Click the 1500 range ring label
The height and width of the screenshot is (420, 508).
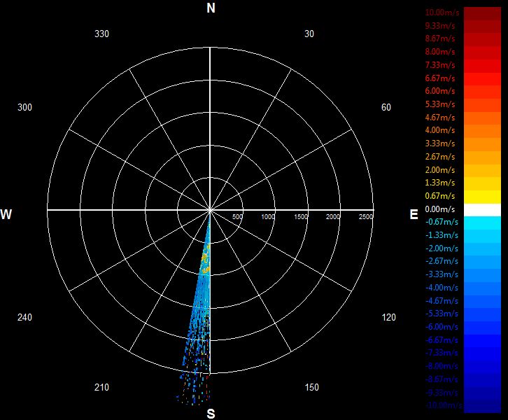tap(301, 217)
